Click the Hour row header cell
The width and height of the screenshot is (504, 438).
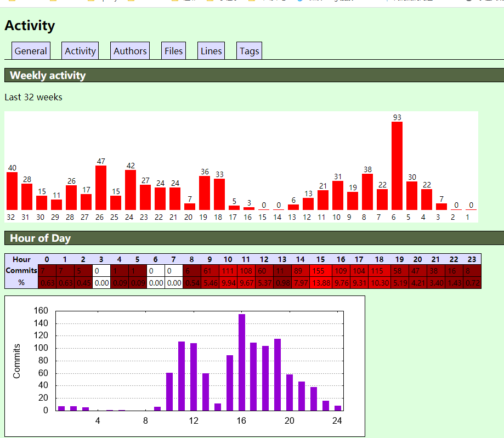pyautogui.click(x=21, y=259)
